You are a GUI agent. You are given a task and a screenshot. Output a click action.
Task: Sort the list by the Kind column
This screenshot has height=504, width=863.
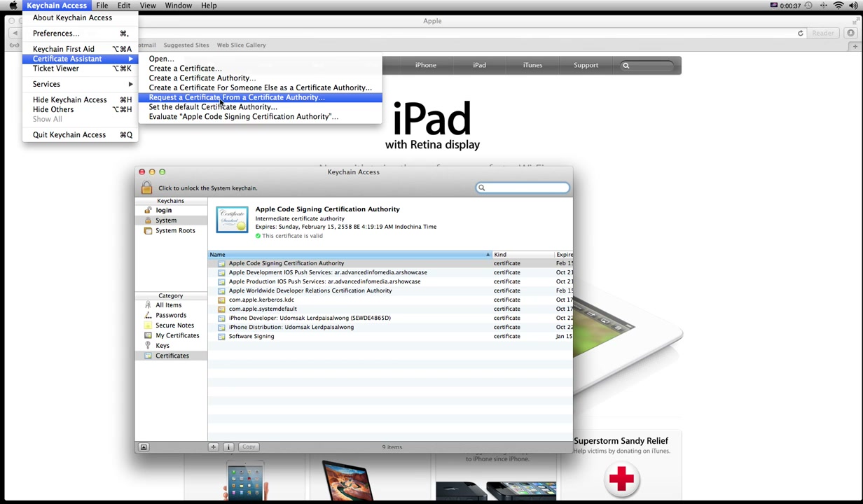click(523, 255)
